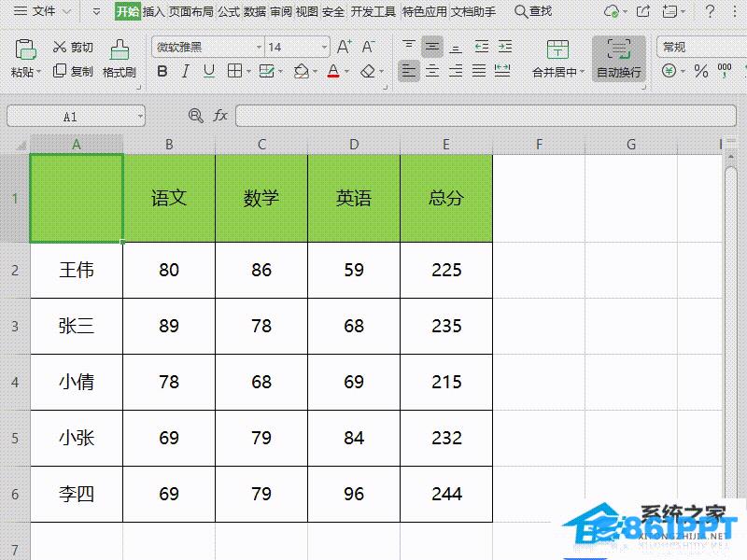Switch to the View (视图) tab
The image size is (747, 560).
[307, 11]
